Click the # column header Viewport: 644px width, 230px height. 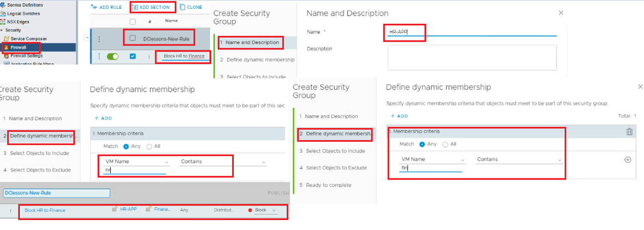pos(150,22)
